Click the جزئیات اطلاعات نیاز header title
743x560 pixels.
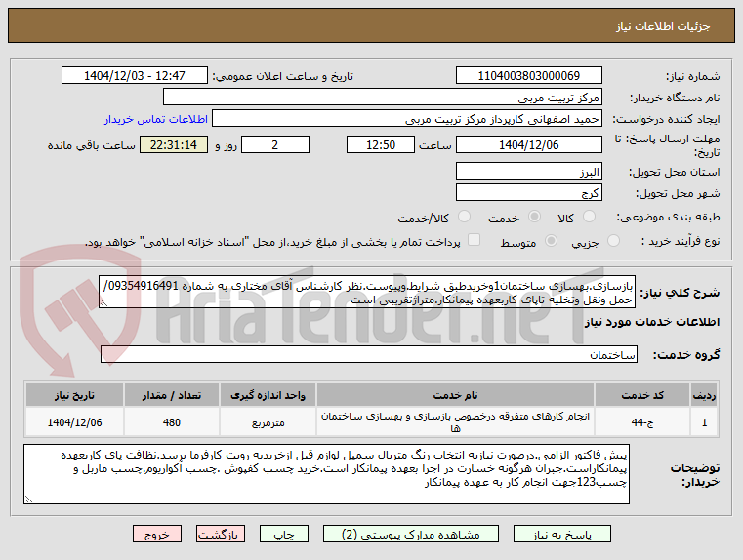[663, 26]
